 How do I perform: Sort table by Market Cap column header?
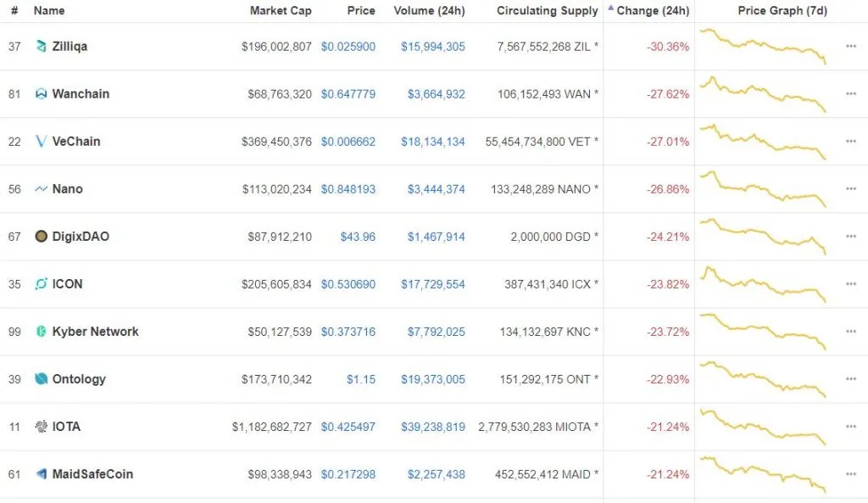pyautogui.click(x=281, y=10)
